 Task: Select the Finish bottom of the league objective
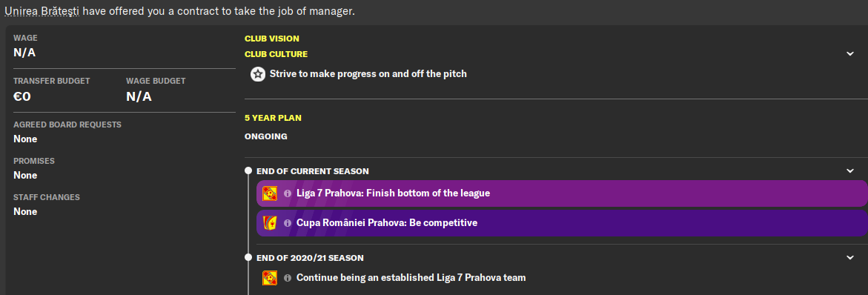tap(562, 193)
